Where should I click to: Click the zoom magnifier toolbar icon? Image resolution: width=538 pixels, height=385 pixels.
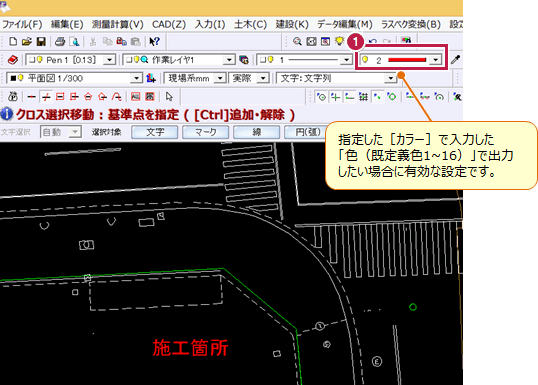point(297,42)
